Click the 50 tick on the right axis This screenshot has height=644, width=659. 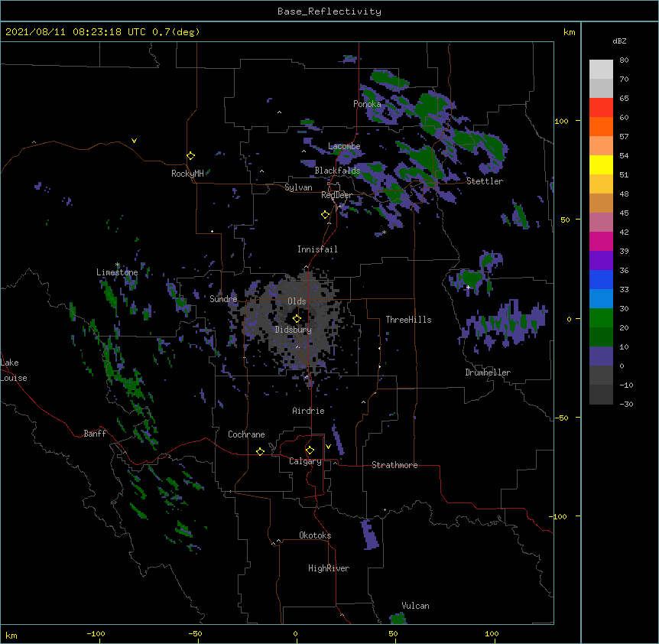565,220
